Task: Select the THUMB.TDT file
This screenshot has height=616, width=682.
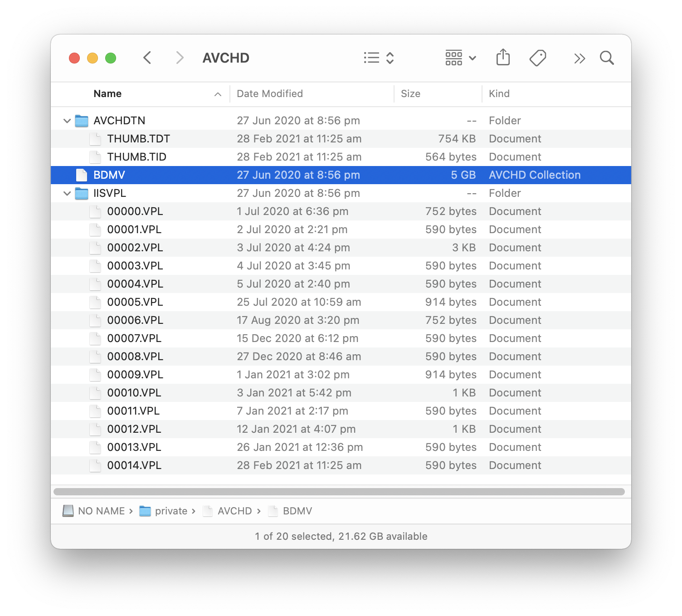Action: [341, 139]
